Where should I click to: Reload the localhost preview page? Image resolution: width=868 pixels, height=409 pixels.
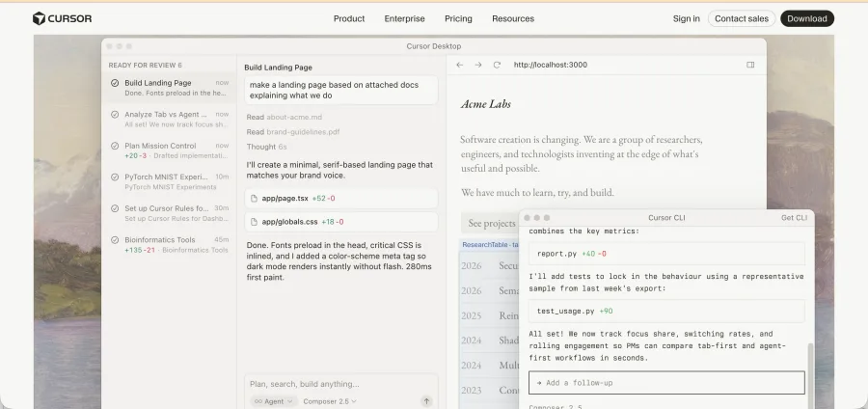coord(497,65)
